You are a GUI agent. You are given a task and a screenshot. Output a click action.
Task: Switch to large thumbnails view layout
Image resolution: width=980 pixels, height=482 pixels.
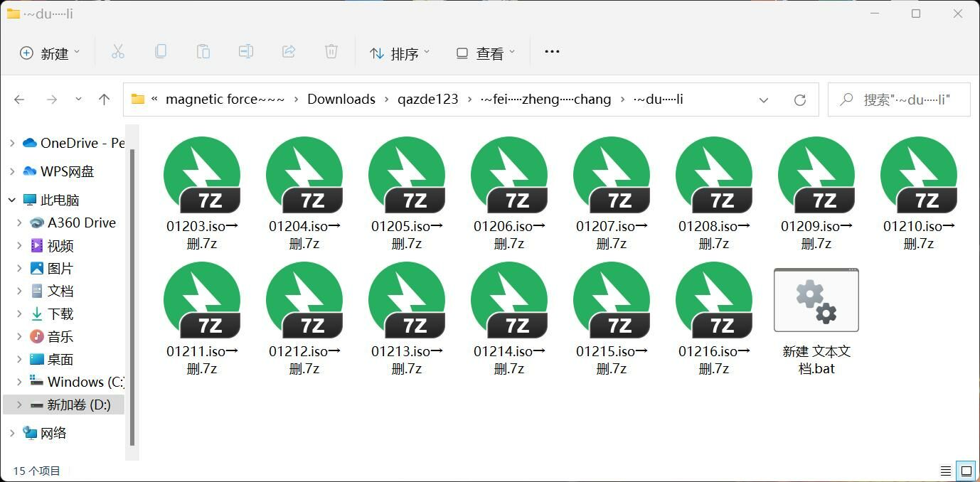[x=966, y=471]
